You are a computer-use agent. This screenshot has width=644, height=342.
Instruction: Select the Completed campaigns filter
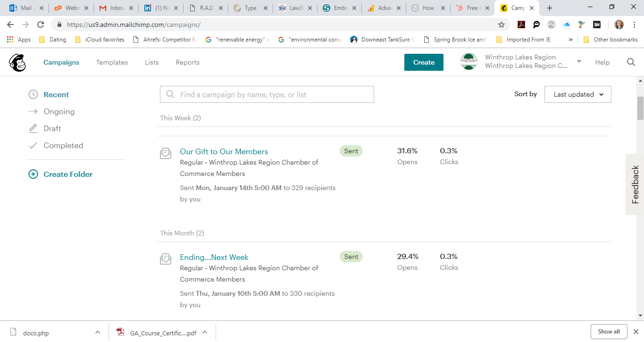click(x=63, y=145)
